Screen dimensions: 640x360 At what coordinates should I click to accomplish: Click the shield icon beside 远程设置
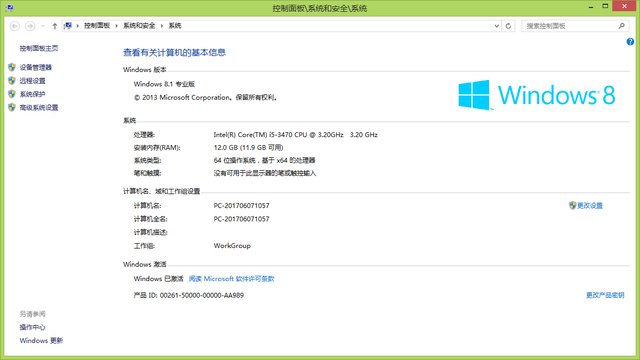click(12, 81)
